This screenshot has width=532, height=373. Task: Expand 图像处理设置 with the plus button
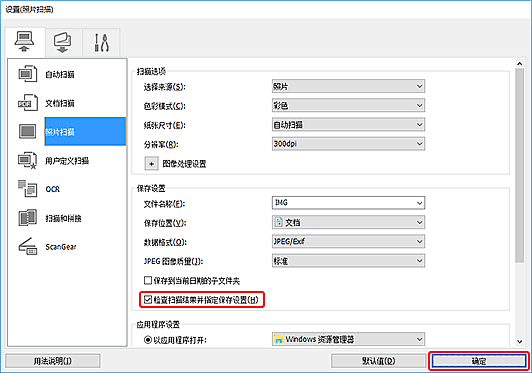[x=151, y=164]
